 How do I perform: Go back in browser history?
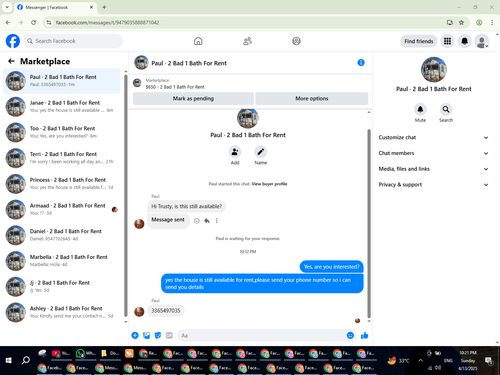point(8,22)
